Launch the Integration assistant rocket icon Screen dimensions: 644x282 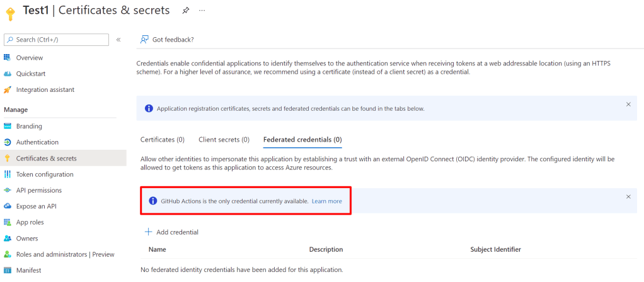tap(8, 89)
